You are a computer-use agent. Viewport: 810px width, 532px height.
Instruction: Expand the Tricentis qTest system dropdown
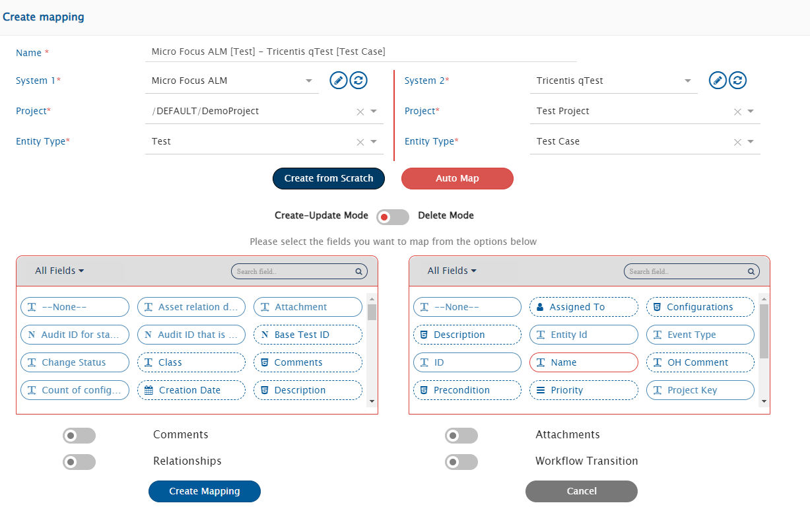tap(688, 81)
